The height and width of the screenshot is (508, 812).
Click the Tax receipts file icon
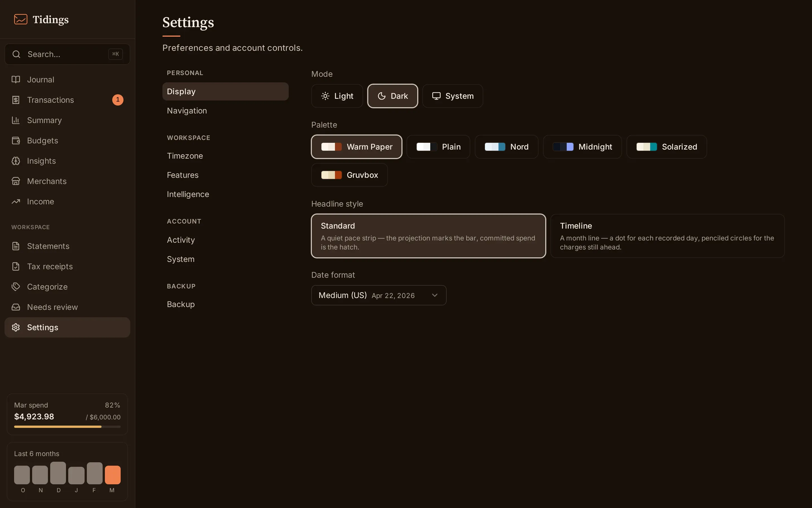tap(16, 266)
